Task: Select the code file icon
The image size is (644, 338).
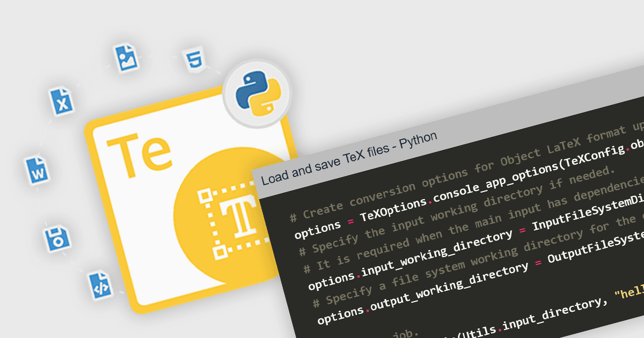Action: [x=100, y=285]
